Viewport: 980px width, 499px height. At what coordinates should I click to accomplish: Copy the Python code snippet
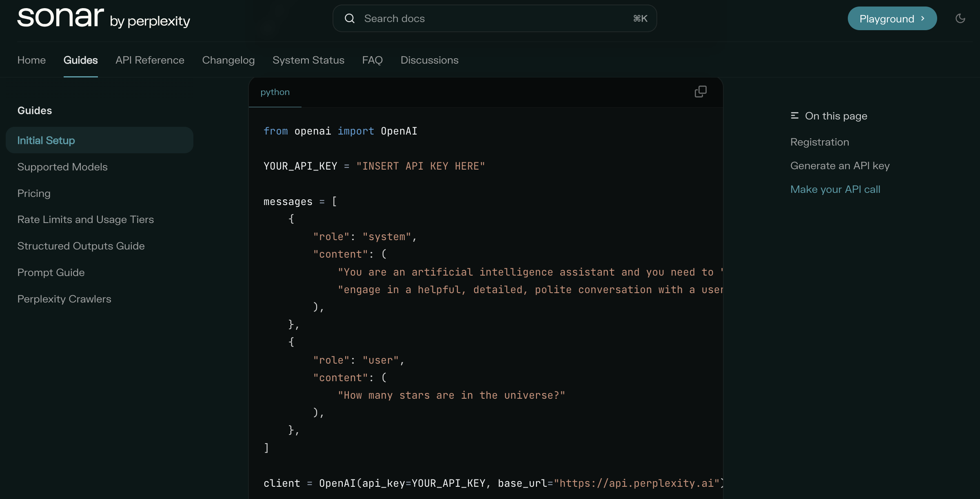[701, 91]
